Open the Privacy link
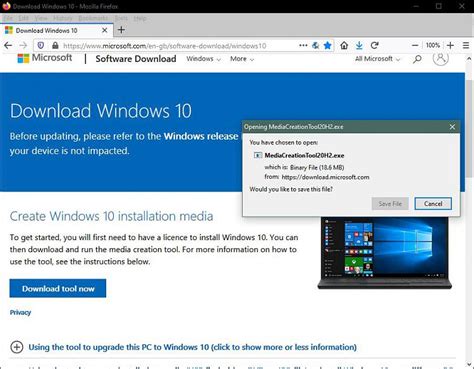Image resolution: width=474 pixels, height=369 pixels. pos(20,312)
